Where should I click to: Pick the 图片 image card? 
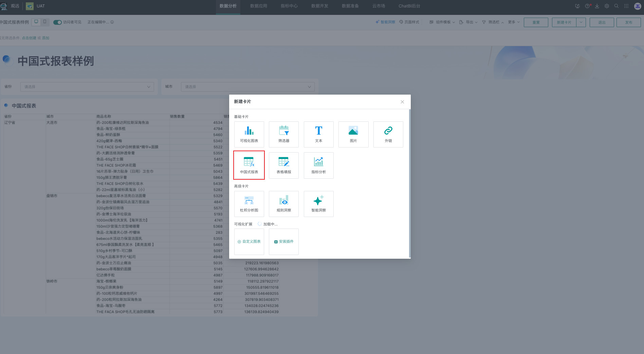click(353, 134)
